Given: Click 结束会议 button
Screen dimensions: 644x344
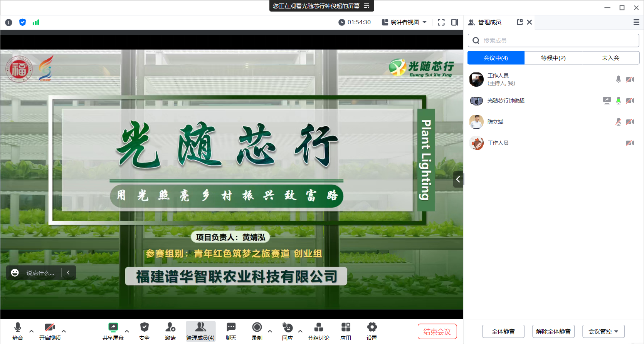Looking at the screenshot, I should click(x=437, y=331).
